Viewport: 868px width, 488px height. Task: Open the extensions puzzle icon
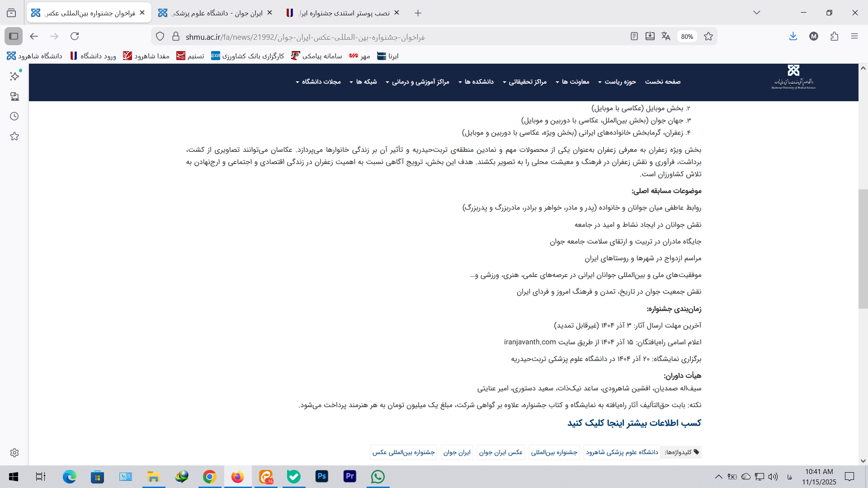click(834, 36)
